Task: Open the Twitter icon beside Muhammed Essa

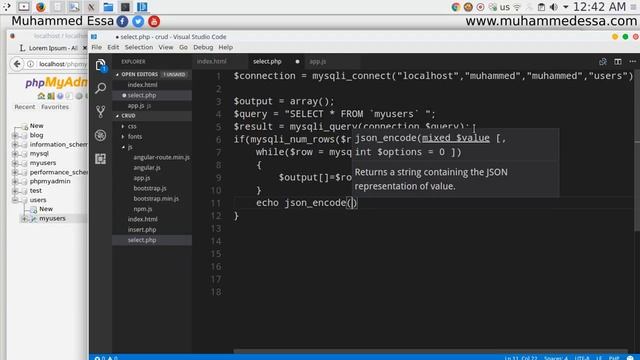Action: tap(138, 21)
